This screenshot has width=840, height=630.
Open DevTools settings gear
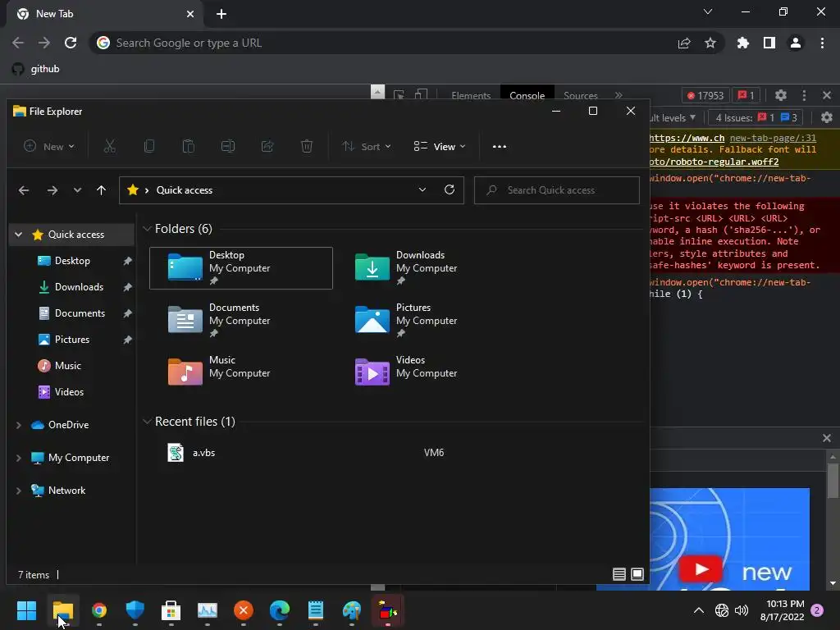781,95
